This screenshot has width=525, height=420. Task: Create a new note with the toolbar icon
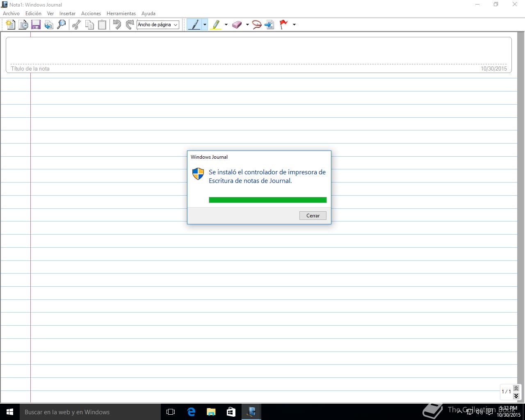11,25
